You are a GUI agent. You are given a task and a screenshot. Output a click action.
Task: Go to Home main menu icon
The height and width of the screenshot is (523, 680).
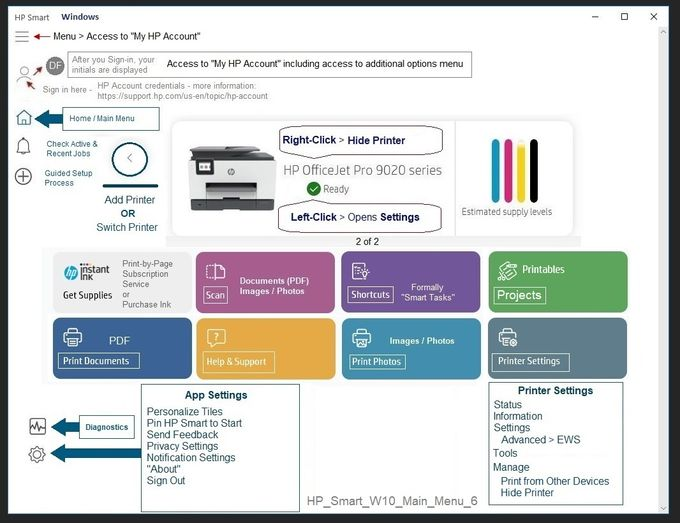pyautogui.click(x=24, y=118)
